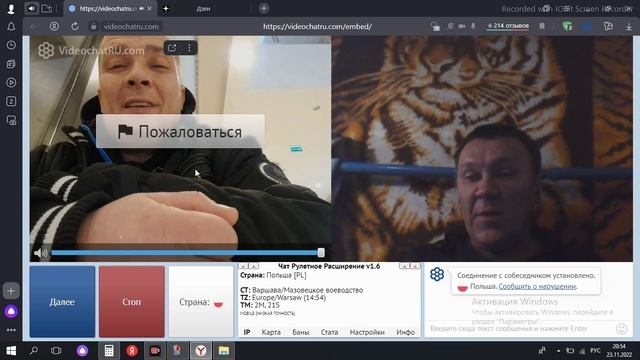This screenshot has height=360, width=640.
Task: Switch the РУС input language
Action: pos(595,351)
